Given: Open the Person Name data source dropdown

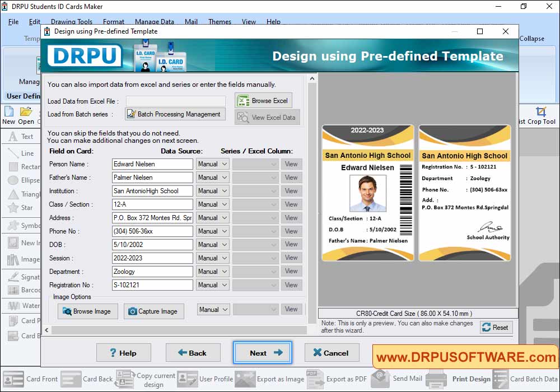Looking at the screenshot, I should click(212, 164).
